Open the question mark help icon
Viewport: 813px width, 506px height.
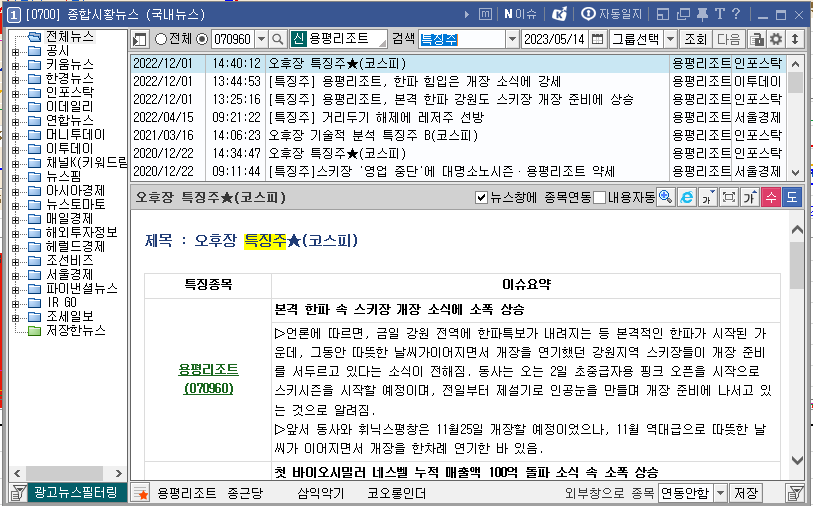click(736, 14)
